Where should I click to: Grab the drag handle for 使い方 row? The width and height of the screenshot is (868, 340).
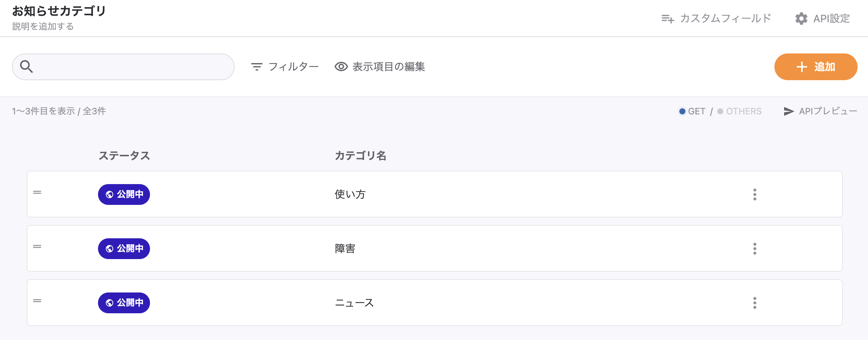[37, 193]
